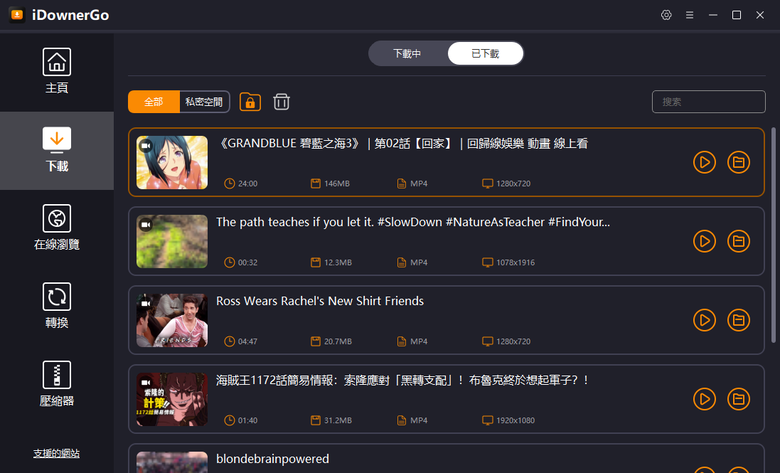The image size is (780, 473).
Task: Click the GRANDBLUE 碧藍之海3 title text
Action: (x=402, y=144)
